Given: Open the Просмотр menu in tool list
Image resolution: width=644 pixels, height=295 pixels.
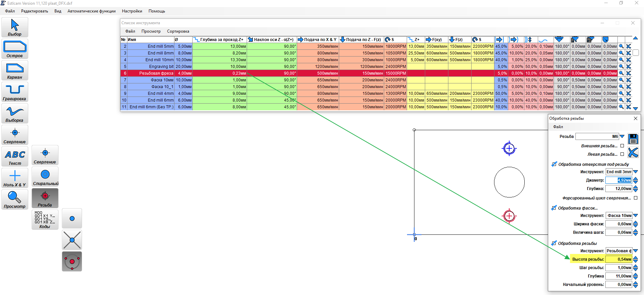Looking at the screenshot, I should pos(151,31).
